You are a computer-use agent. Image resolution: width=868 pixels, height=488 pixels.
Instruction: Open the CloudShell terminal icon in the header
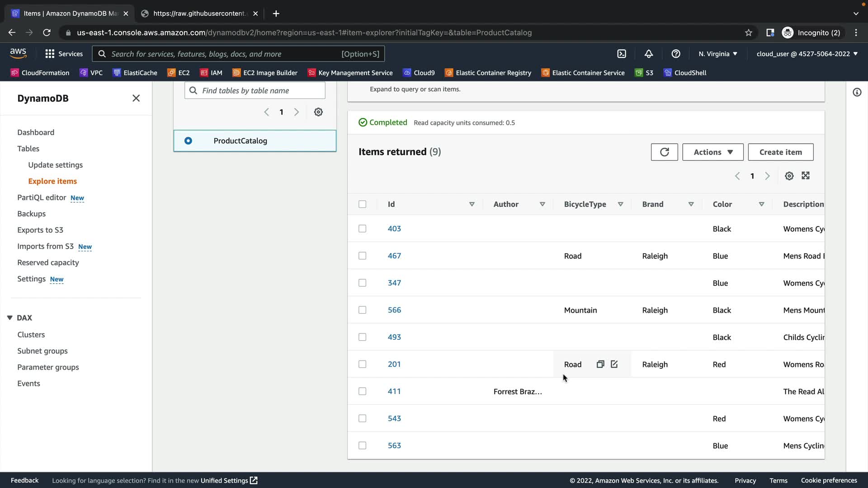[622, 54]
